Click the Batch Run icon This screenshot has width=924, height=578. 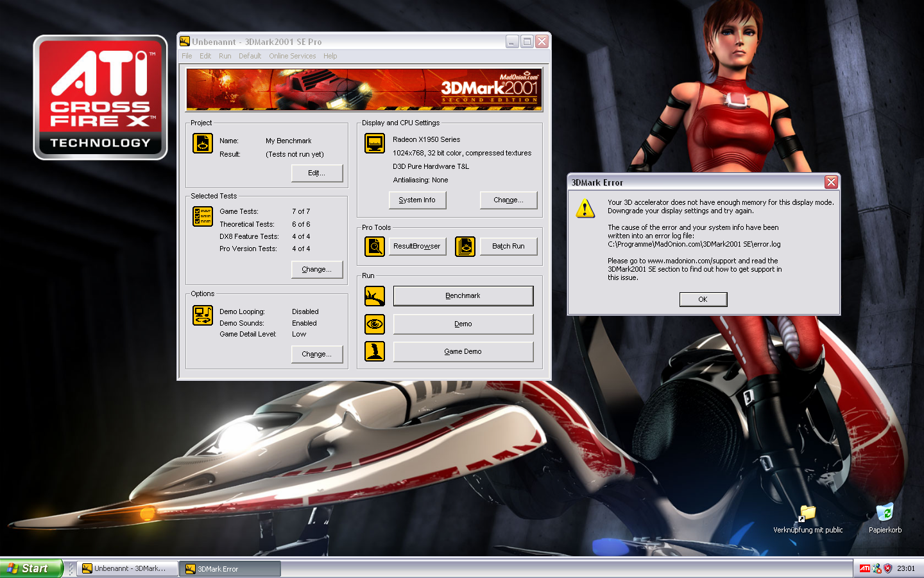pyautogui.click(x=465, y=246)
